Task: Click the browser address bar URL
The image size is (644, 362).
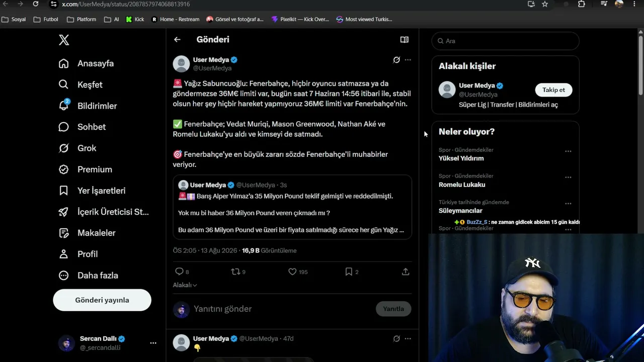Action: (126, 4)
